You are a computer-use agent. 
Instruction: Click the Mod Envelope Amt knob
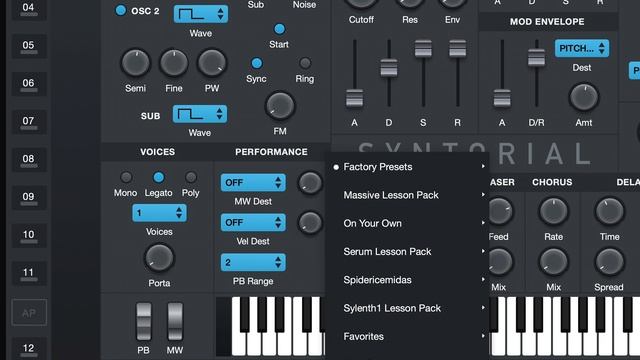(584, 97)
